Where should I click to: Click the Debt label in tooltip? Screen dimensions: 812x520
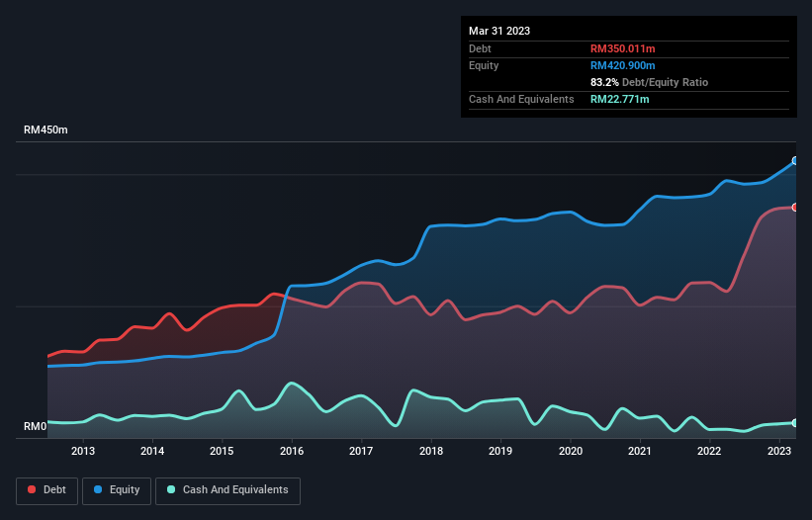tap(480, 48)
